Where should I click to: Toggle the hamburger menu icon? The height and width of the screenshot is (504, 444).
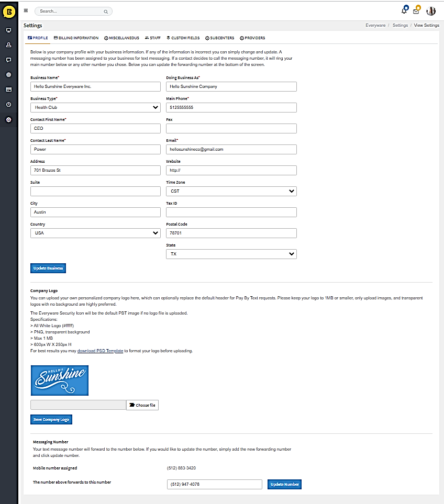[26, 10]
